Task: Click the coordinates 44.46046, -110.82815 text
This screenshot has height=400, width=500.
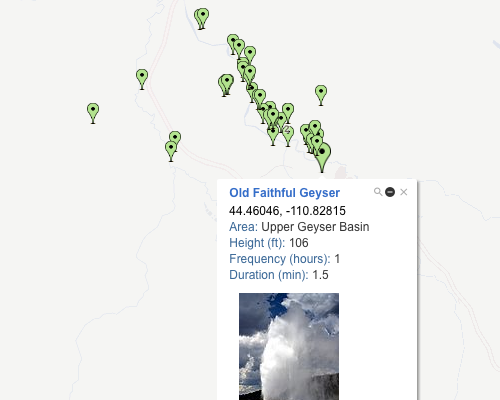Action: point(287,211)
